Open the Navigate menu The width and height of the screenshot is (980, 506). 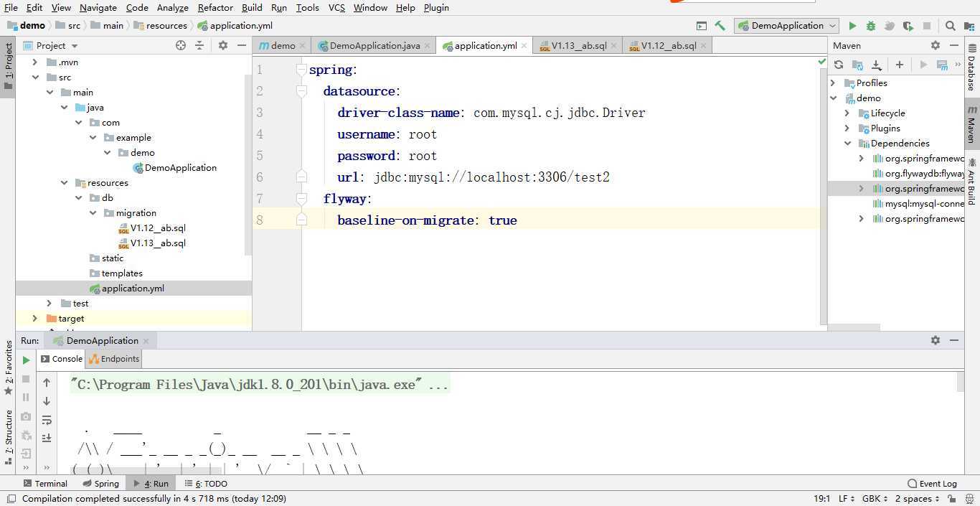point(98,7)
